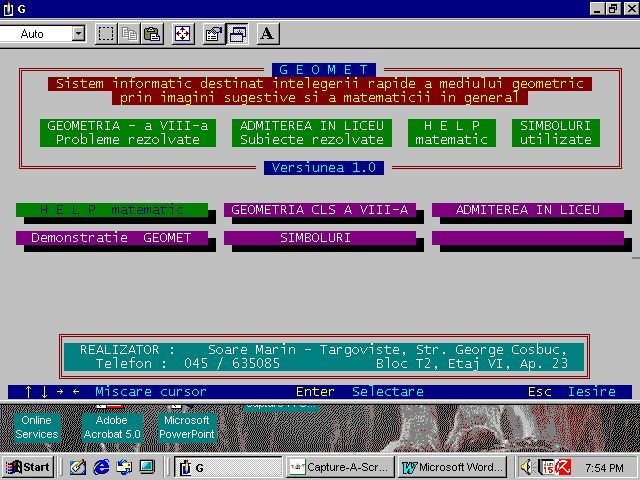Click the speaker volume tray icon

coord(528,467)
